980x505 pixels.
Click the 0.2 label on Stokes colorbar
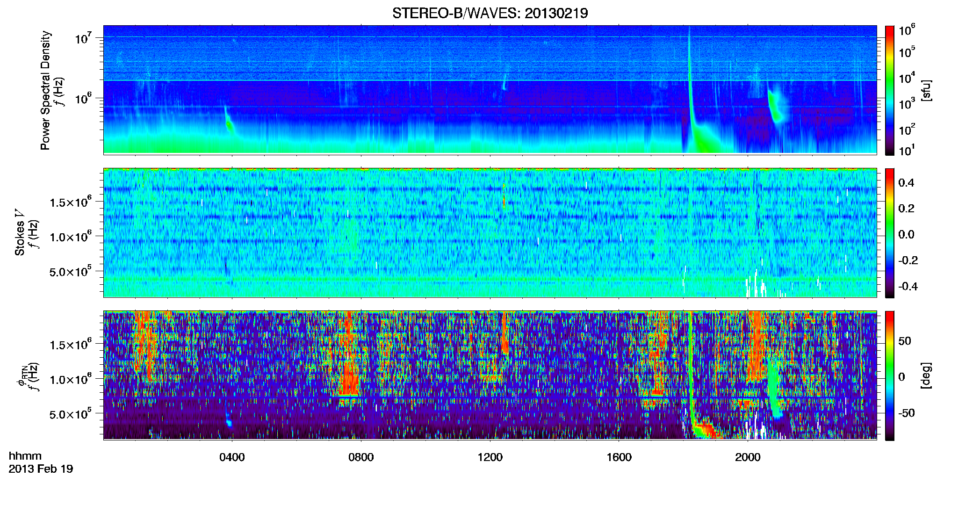tap(906, 208)
